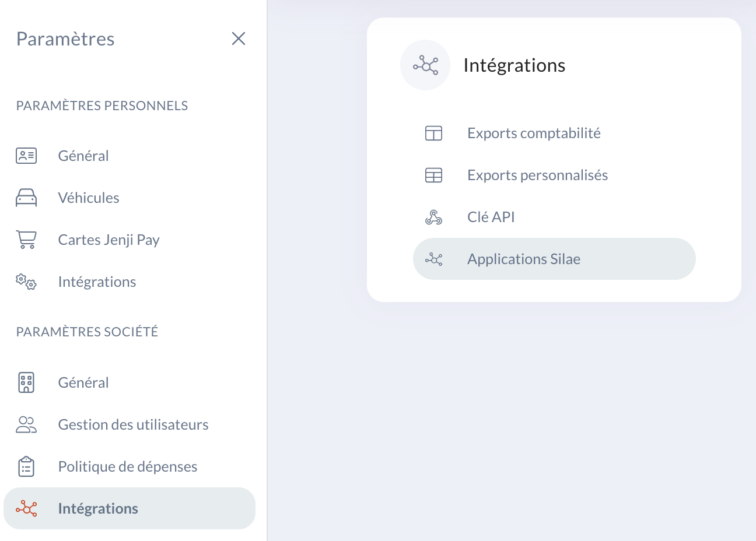This screenshot has width=756, height=541.
Task: Click the gears icon beside personal Intégrations
Action: coord(26,282)
